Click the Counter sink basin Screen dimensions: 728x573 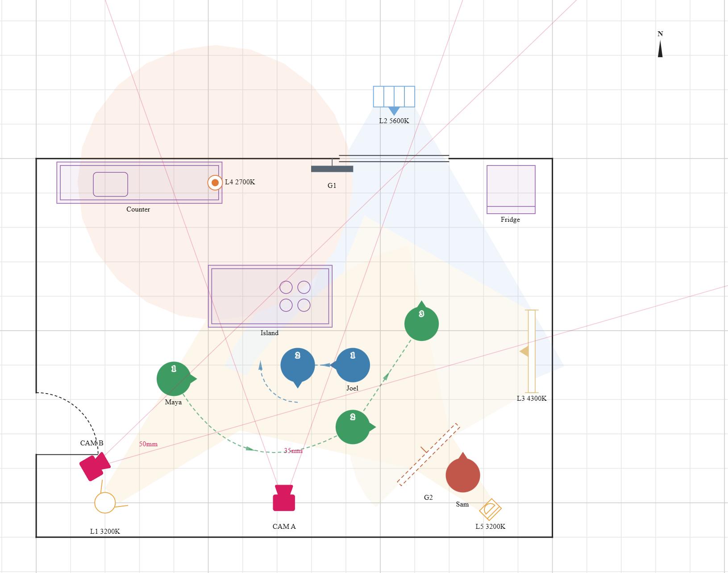tap(111, 184)
